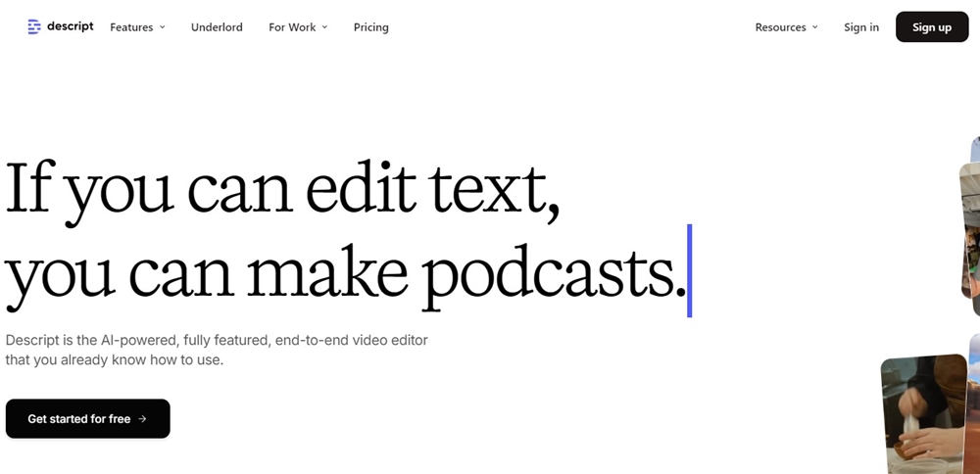Click the purple text cursor bar
Screen dimensions: 980x474
click(x=690, y=270)
